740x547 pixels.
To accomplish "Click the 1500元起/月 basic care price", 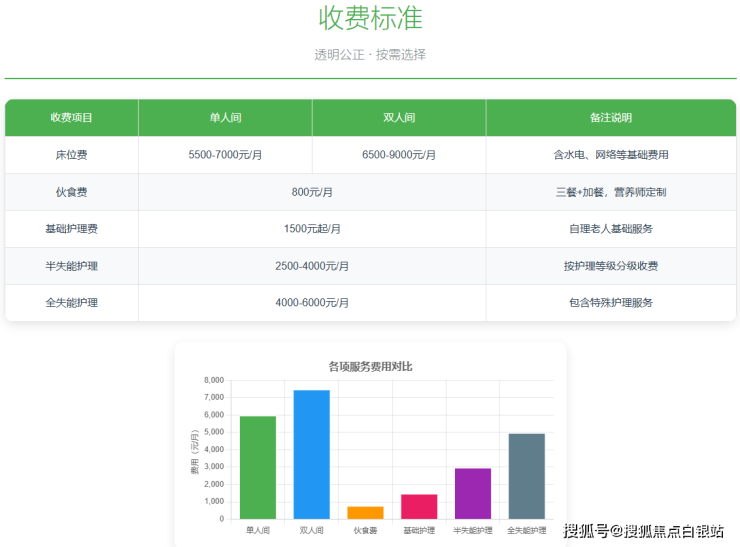I will tap(312, 229).
